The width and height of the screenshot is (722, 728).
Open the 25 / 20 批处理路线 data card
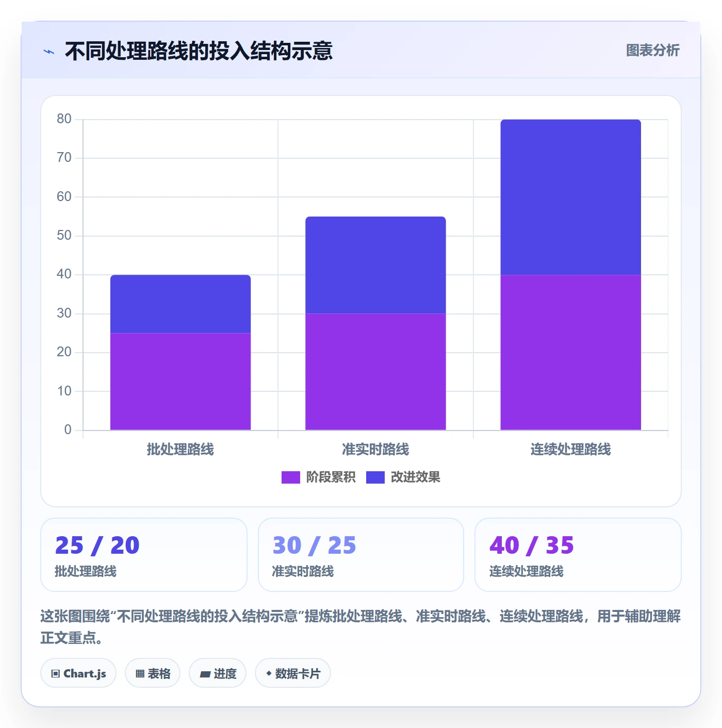144,555
